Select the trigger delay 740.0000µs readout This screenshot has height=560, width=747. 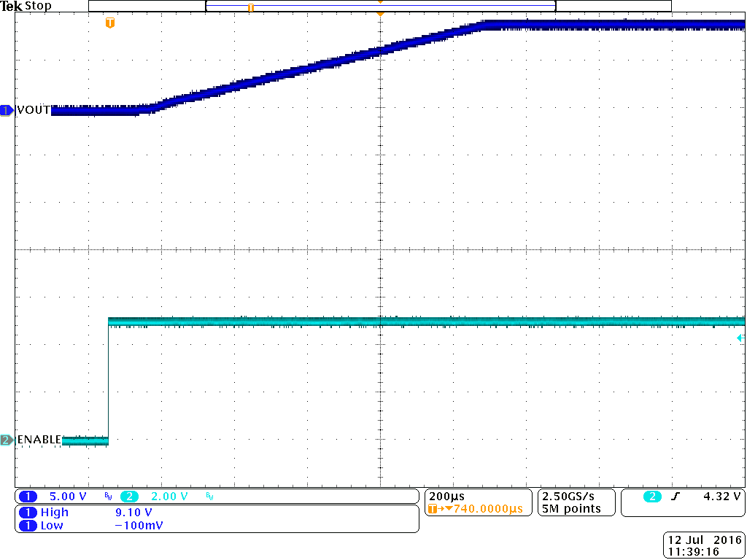tap(486, 508)
